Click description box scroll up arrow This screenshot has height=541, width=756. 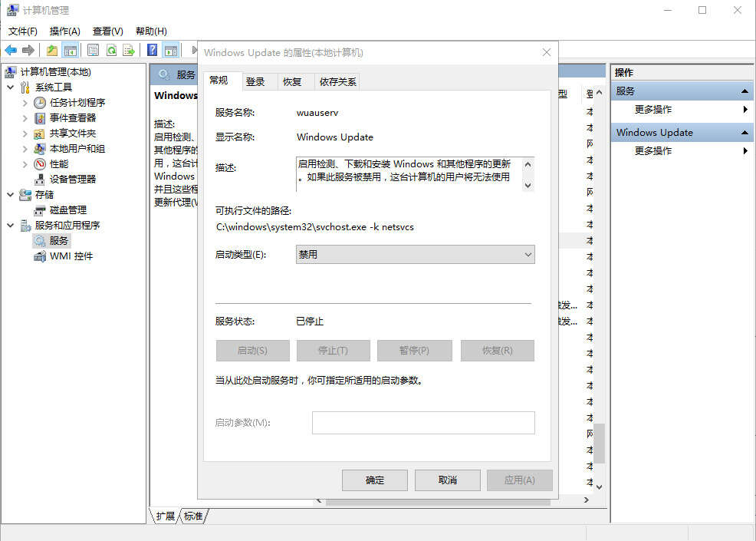coord(528,164)
